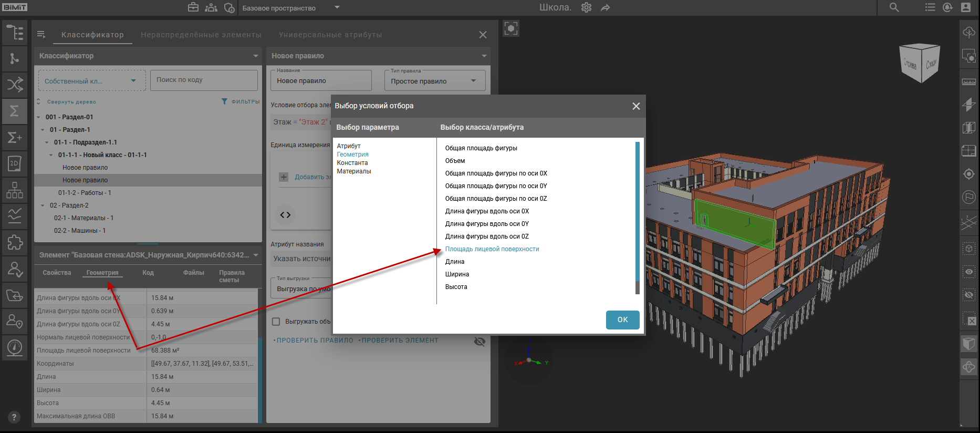Viewport: 980px width, 433px height.
Task: Toggle the crossed-eye visibility icon near ПРОВЕРИТЬ ЭЛЕМЕНТ
Action: [x=479, y=342]
